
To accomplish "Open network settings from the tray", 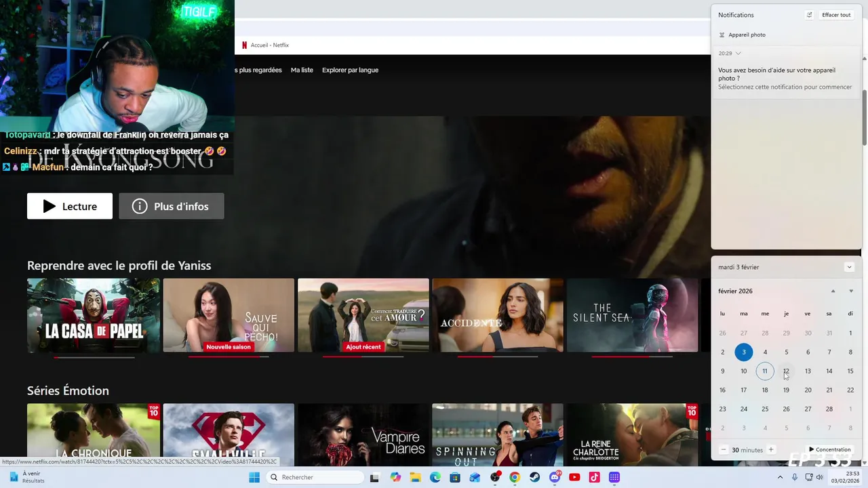I will click(809, 477).
